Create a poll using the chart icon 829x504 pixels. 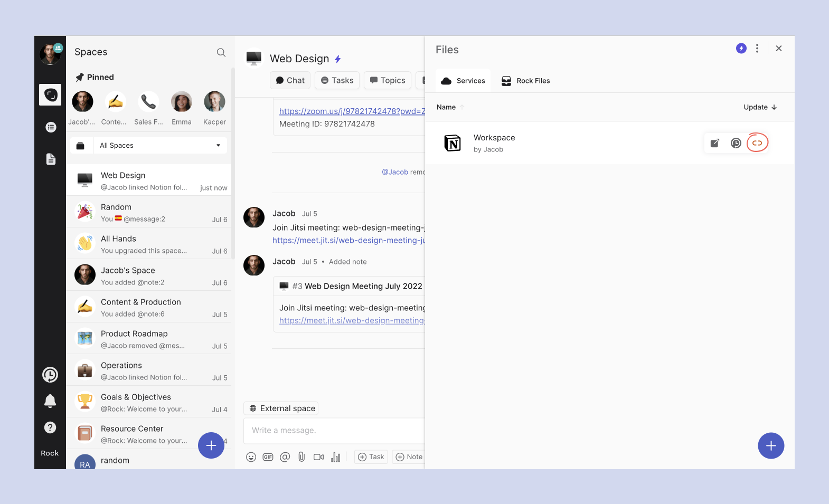[x=335, y=457]
